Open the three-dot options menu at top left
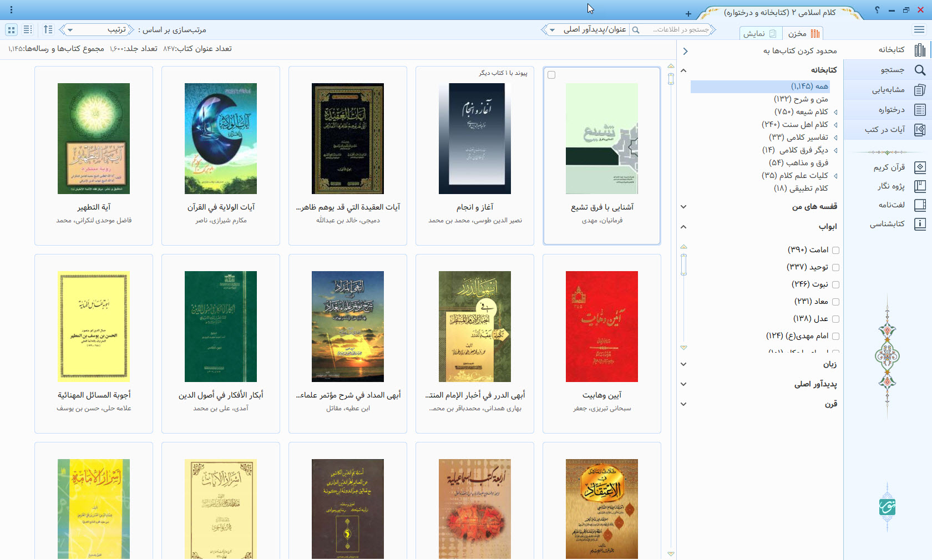The image size is (932, 560). pos(11,10)
